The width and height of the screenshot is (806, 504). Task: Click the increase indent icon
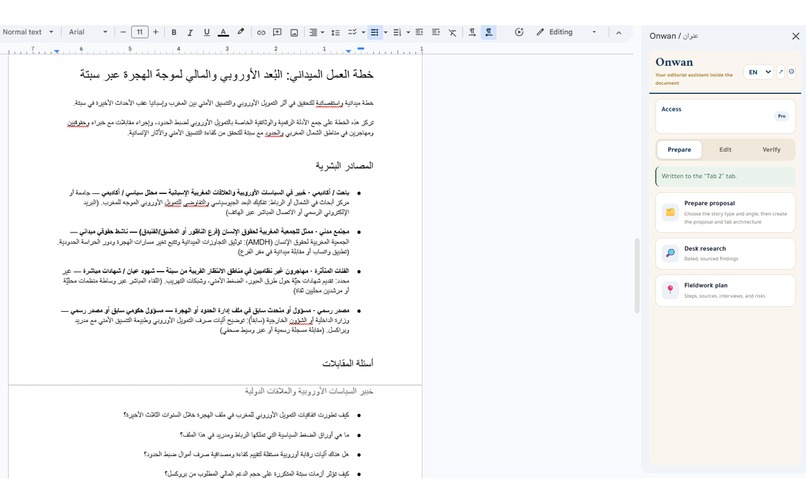tap(436, 32)
